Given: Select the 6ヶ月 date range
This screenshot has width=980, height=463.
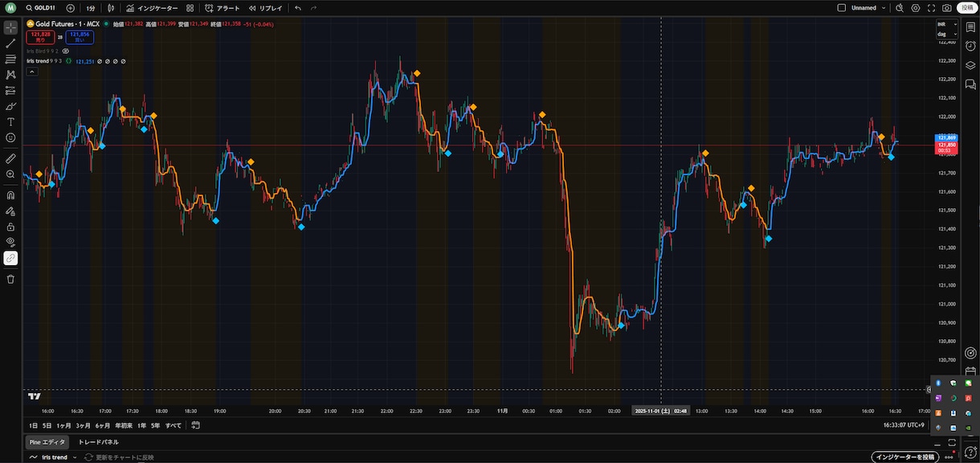Looking at the screenshot, I should pyautogui.click(x=103, y=425).
